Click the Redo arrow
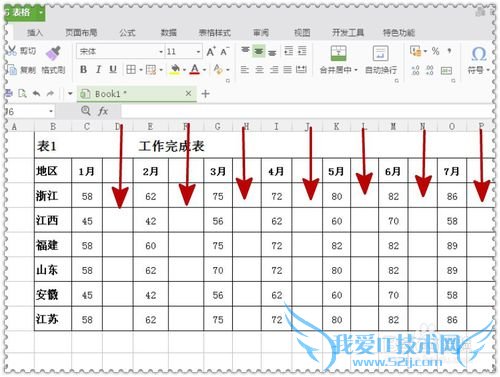The width and height of the screenshot is (500, 377). click(50, 94)
